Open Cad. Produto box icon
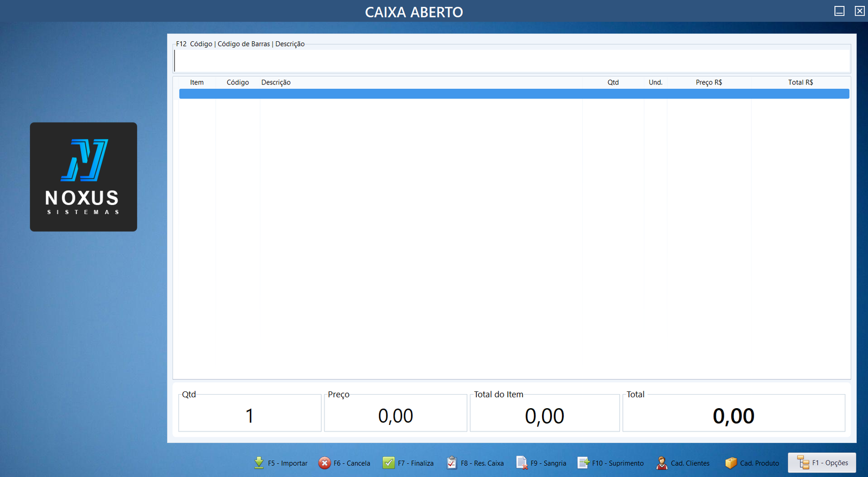This screenshot has height=477, width=868. pos(731,463)
